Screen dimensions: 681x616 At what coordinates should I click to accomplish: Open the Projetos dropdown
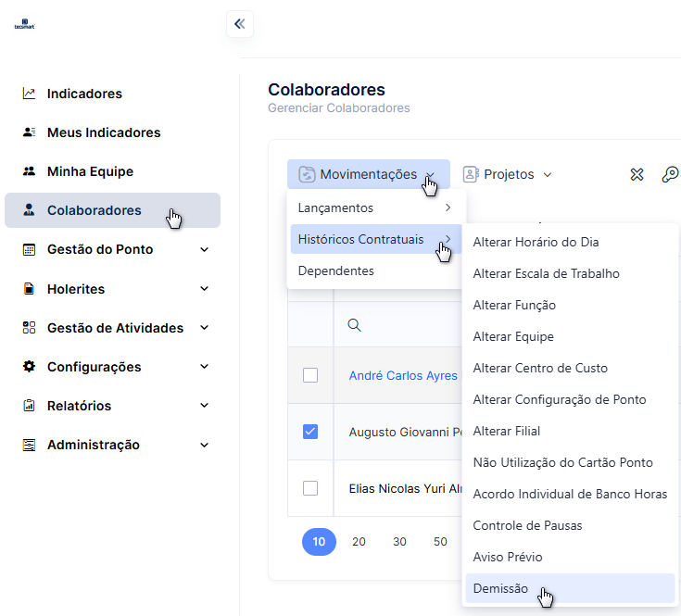(507, 174)
